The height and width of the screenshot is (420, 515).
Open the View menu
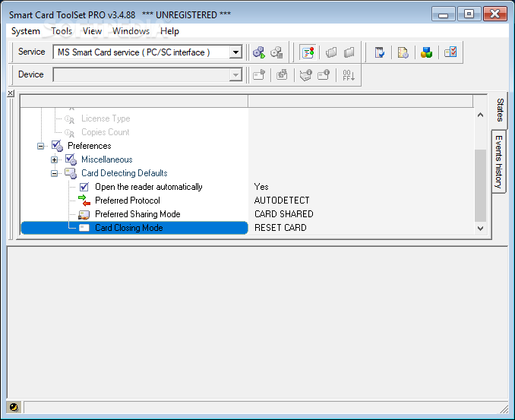92,31
